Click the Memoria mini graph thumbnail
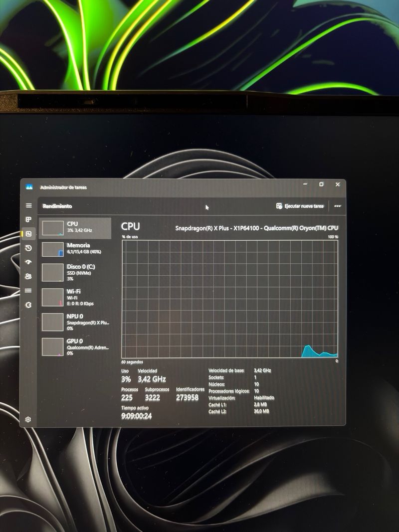399x532 pixels. coord(52,249)
